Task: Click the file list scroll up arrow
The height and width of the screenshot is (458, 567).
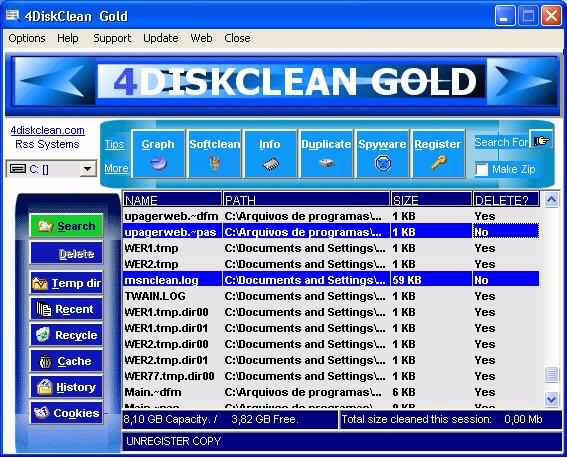Action: pyautogui.click(x=551, y=199)
